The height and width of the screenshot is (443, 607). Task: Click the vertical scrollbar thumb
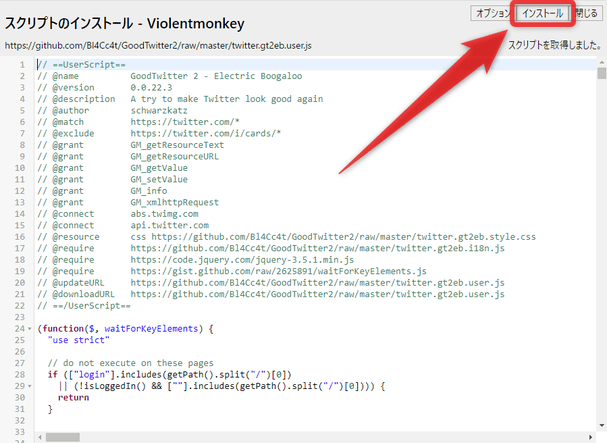(602, 73)
